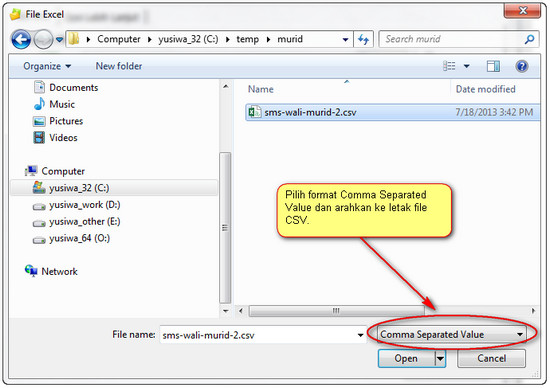Click the Music note icon
This screenshot has width=550, height=388.
39,104
